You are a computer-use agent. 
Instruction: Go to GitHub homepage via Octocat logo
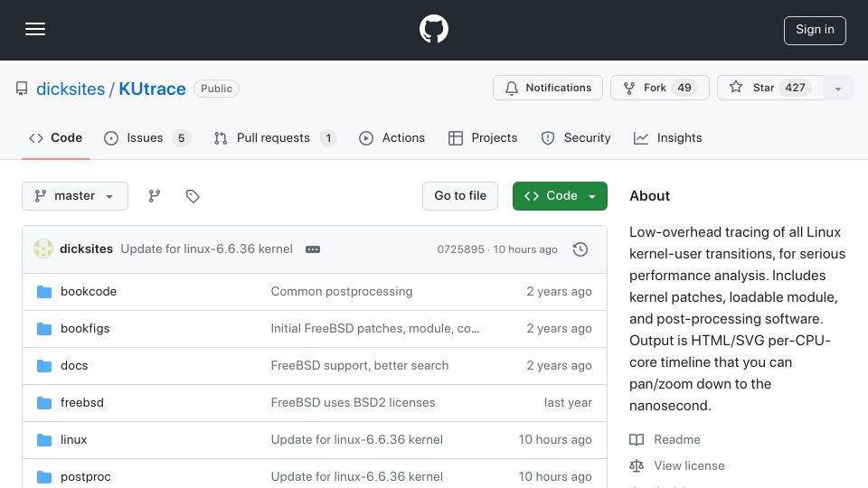433,29
